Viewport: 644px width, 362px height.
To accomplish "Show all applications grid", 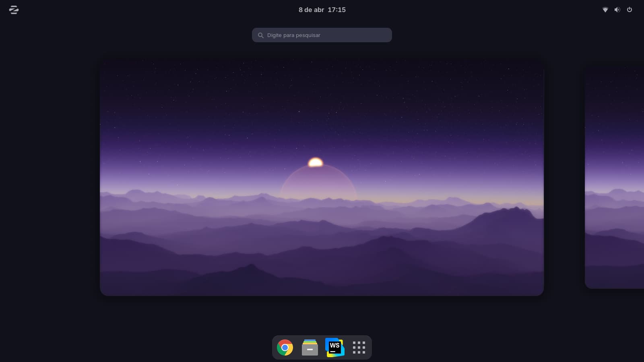I will click(359, 348).
